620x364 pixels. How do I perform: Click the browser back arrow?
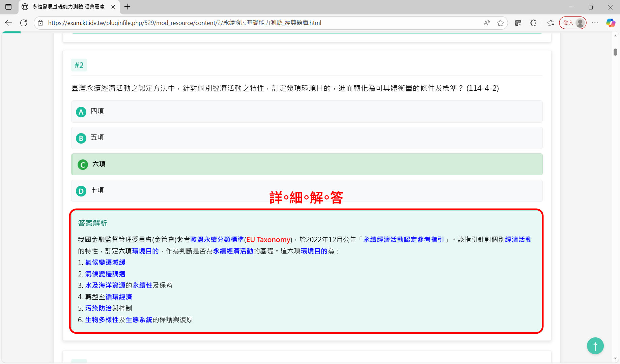(x=8, y=23)
